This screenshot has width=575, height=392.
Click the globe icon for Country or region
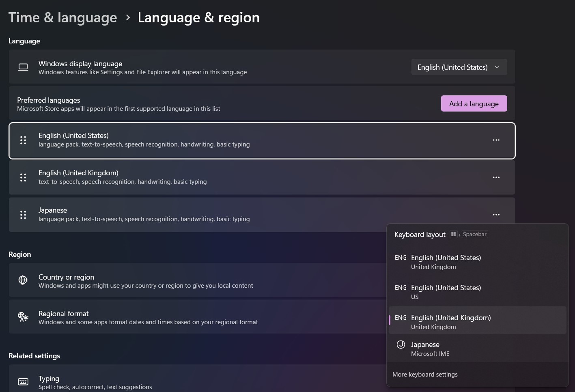coord(23,280)
